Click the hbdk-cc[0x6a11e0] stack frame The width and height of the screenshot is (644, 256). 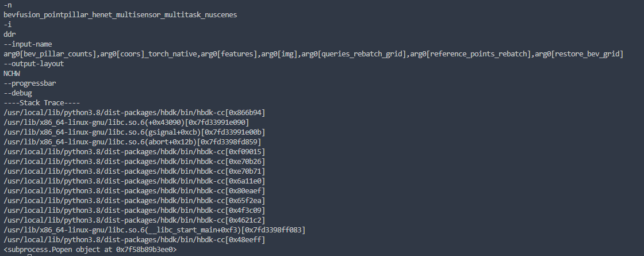134,181
